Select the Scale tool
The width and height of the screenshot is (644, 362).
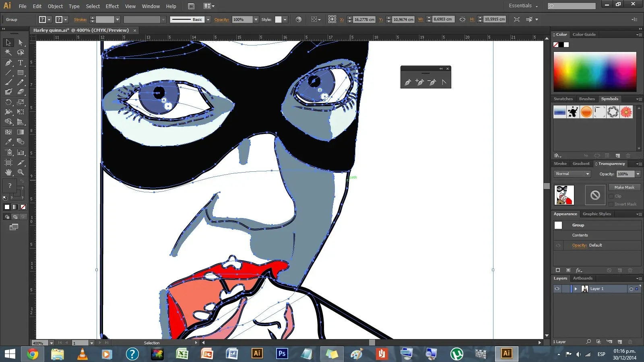pos(21,102)
